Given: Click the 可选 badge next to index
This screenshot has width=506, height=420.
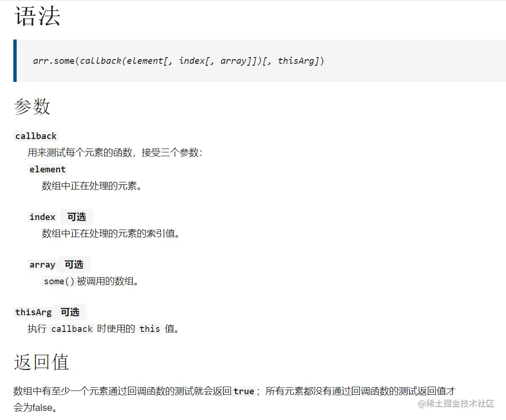Looking at the screenshot, I should tap(76, 217).
